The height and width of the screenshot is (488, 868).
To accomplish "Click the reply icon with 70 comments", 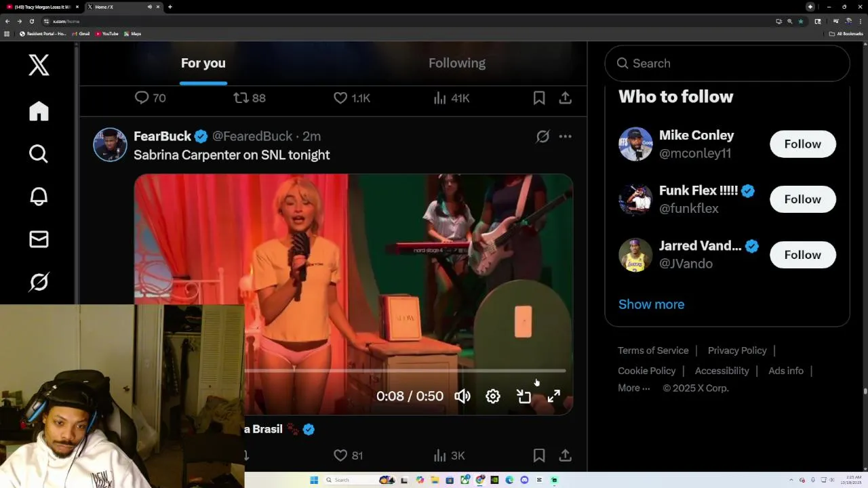I will coord(151,98).
